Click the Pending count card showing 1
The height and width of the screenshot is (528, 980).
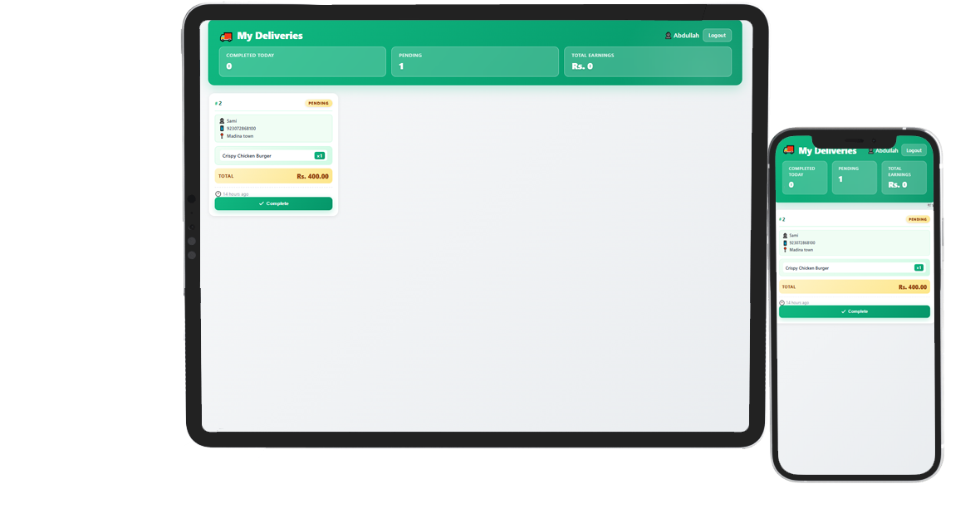coord(474,61)
